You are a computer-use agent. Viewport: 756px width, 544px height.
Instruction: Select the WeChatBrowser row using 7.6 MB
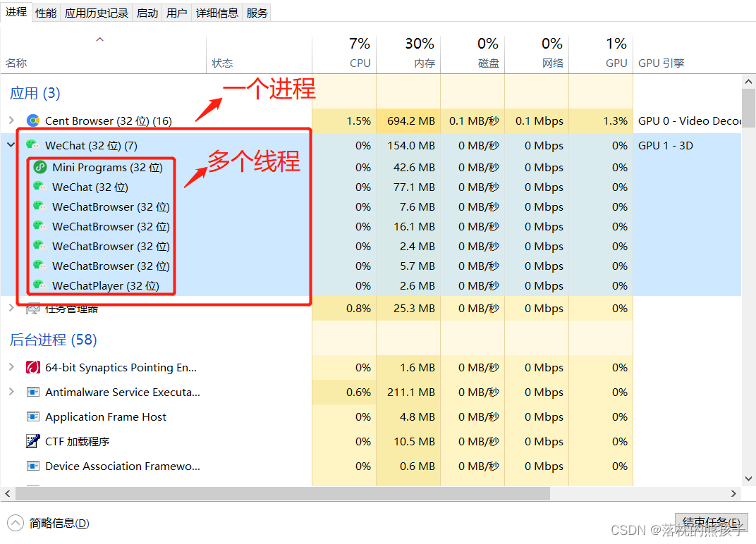tap(370, 206)
